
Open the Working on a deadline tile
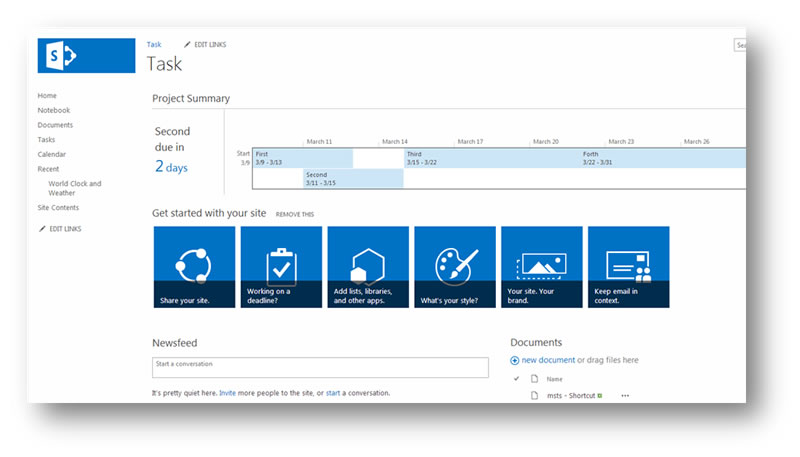click(281, 266)
